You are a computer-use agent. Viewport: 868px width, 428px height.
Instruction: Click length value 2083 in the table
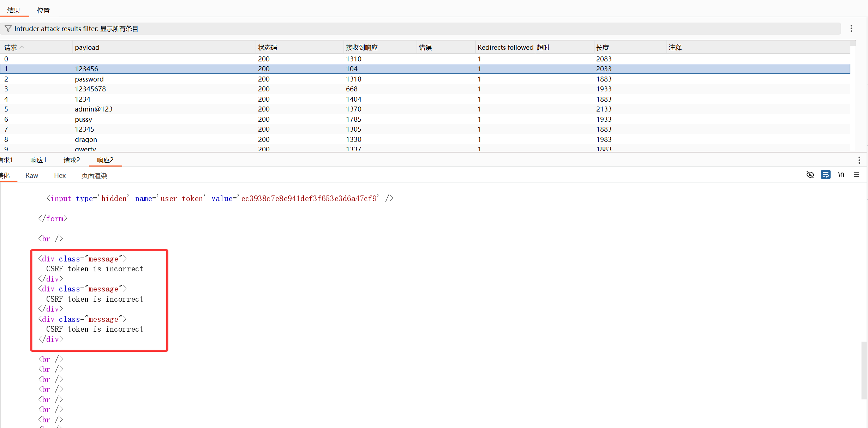click(604, 59)
